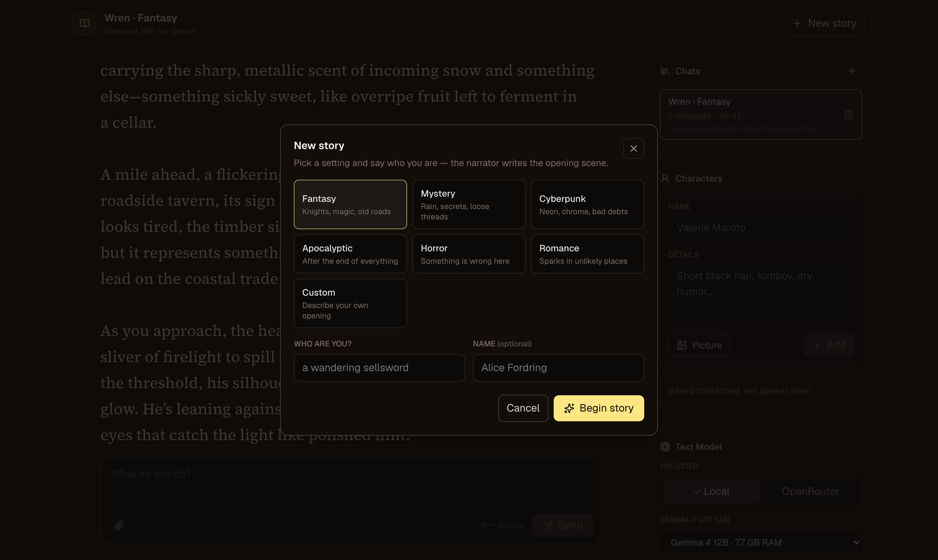Choose the Mystery setting card
938x560 pixels.
tap(468, 204)
